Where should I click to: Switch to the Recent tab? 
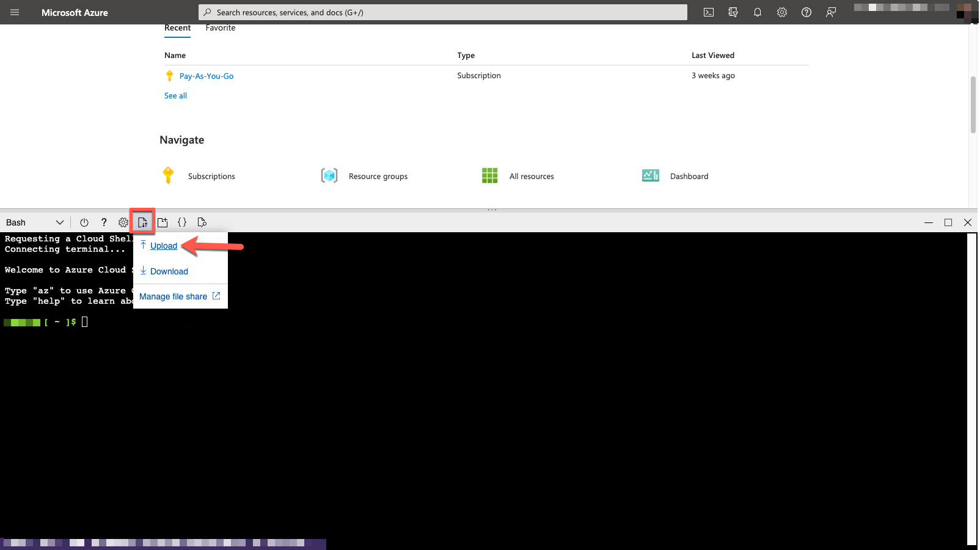click(x=177, y=28)
